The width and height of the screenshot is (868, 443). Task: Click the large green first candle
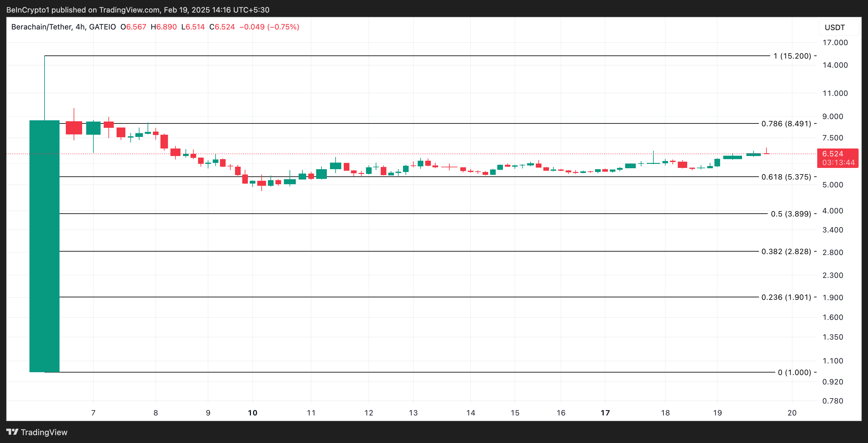pyautogui.click(x=44, y=246)
